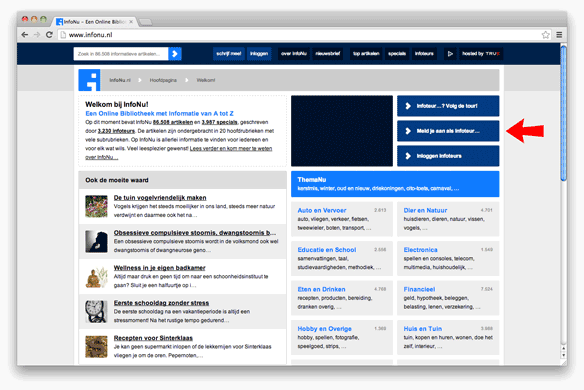Viewport: 584px width, 390px height.
Task: Select the InfoNu browser tab
Action: (94, 22)
